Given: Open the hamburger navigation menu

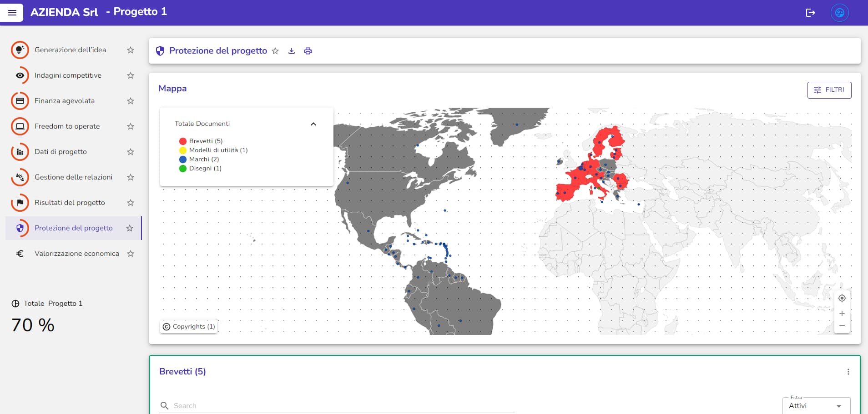Looking at the screenshot, I should coord(12,13).
